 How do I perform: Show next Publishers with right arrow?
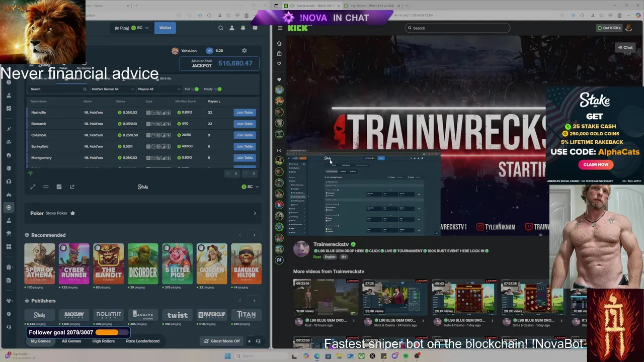click(254, 301)
